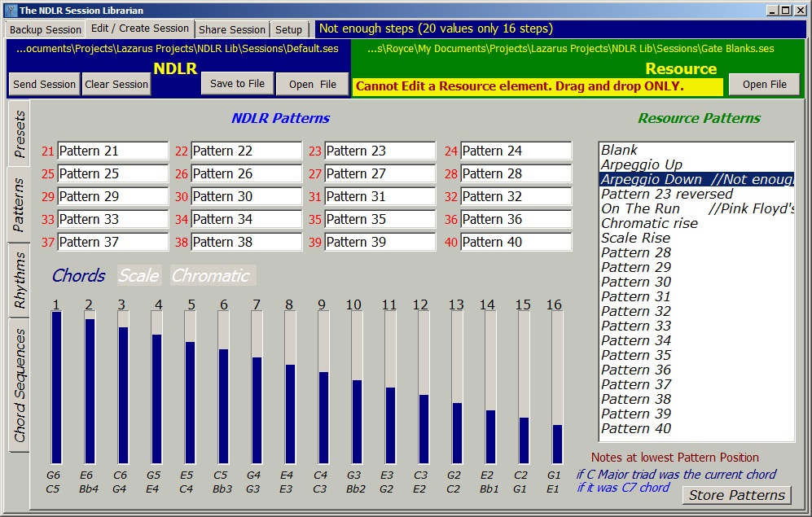Select Arpeggio Up in Resource Patterns
This screenshot has width=812, height=517.
tap(642, 164)
